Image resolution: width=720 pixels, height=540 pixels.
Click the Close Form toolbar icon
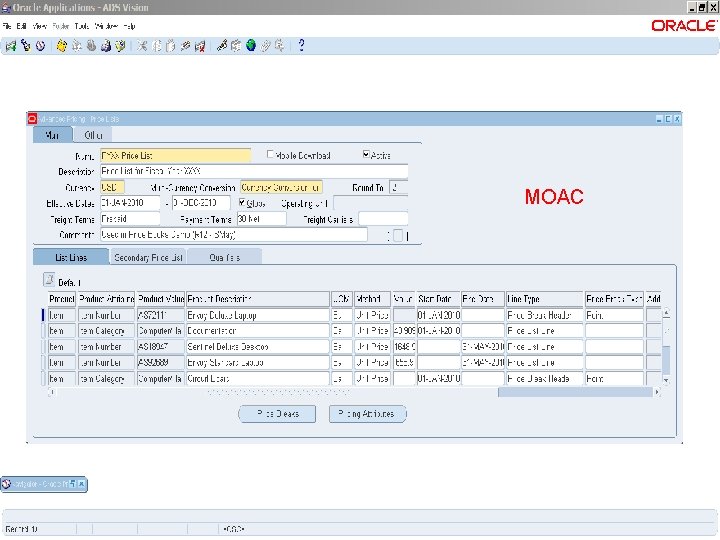tap(120, 46)
